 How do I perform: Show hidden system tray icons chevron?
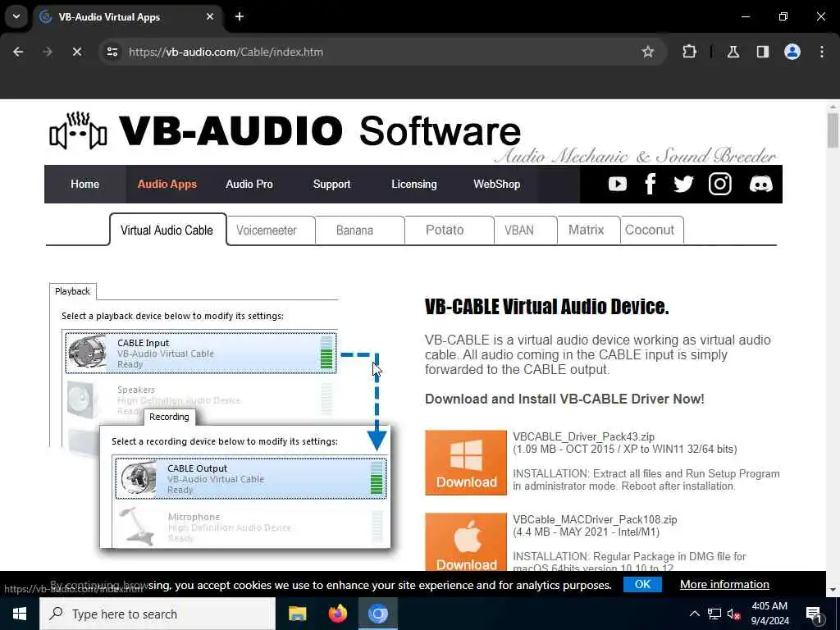point(694,614)
